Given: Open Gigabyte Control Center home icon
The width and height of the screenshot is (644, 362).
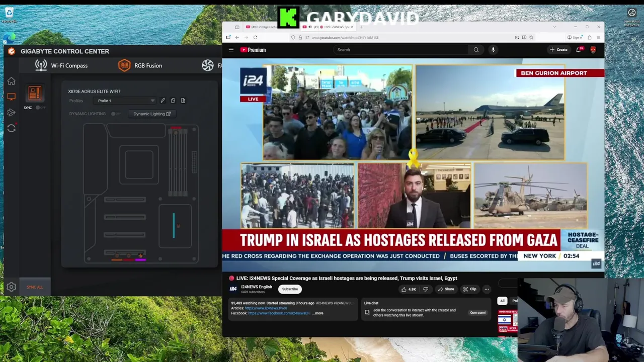Looking at the screenshot, I should click(x=11, y=81).
